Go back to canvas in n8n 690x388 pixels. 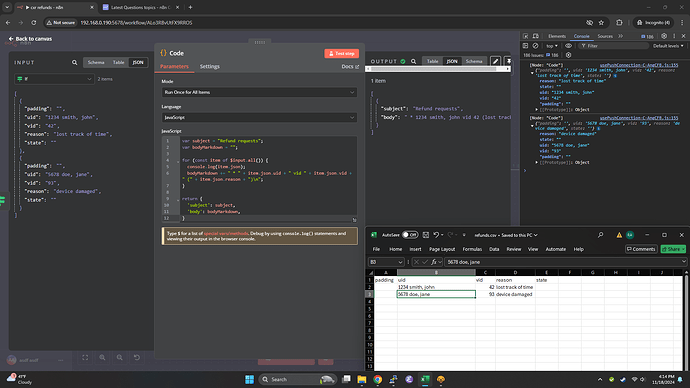click(30, 39)
